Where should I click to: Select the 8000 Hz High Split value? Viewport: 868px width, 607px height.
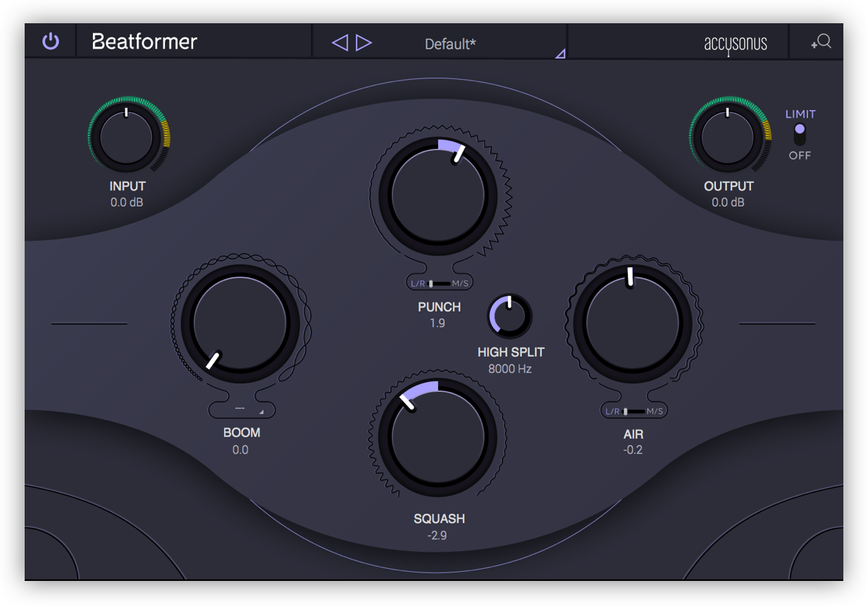click(510, 369)
